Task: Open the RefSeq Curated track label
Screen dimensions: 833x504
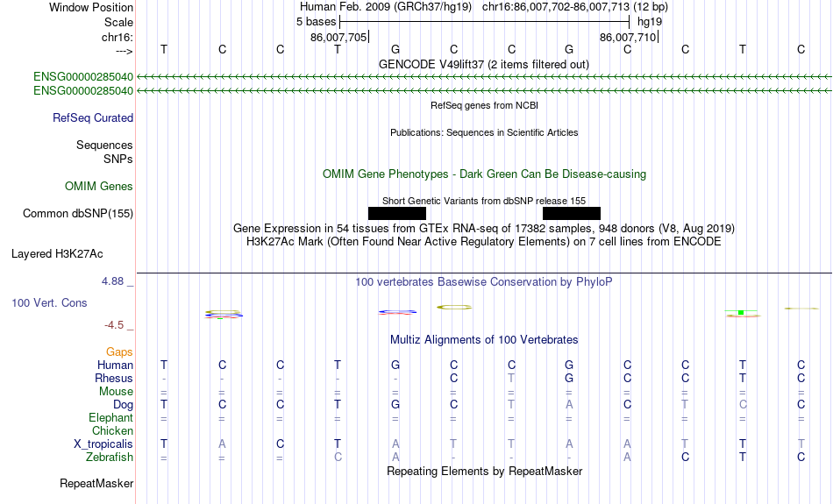Action: pos(93,118)
